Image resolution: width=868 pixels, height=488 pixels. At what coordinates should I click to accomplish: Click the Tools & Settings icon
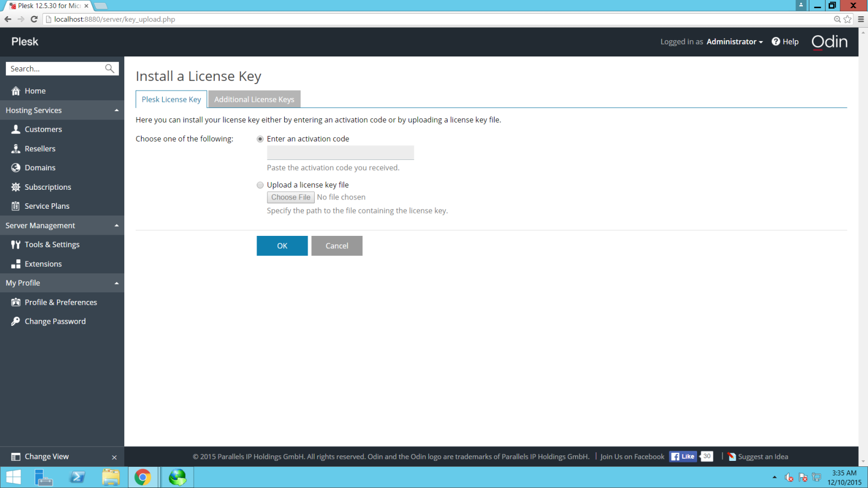(16, 245)
